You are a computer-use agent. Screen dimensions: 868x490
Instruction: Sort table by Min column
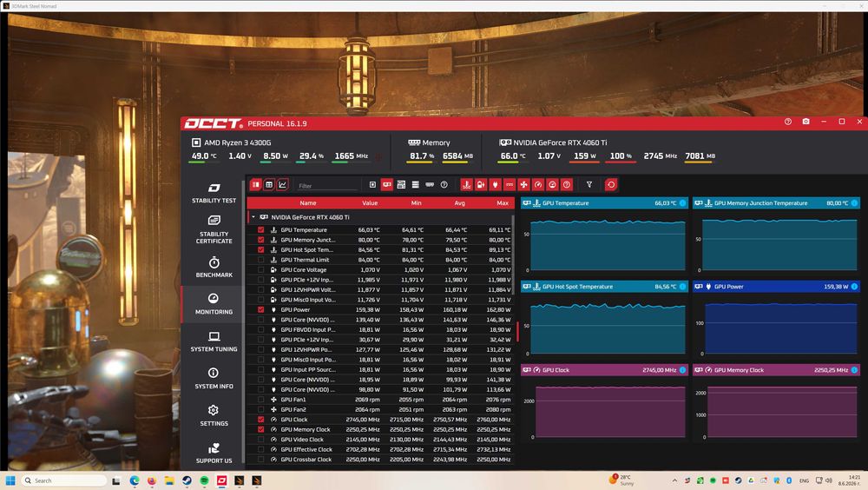click(x=417, y=203)
